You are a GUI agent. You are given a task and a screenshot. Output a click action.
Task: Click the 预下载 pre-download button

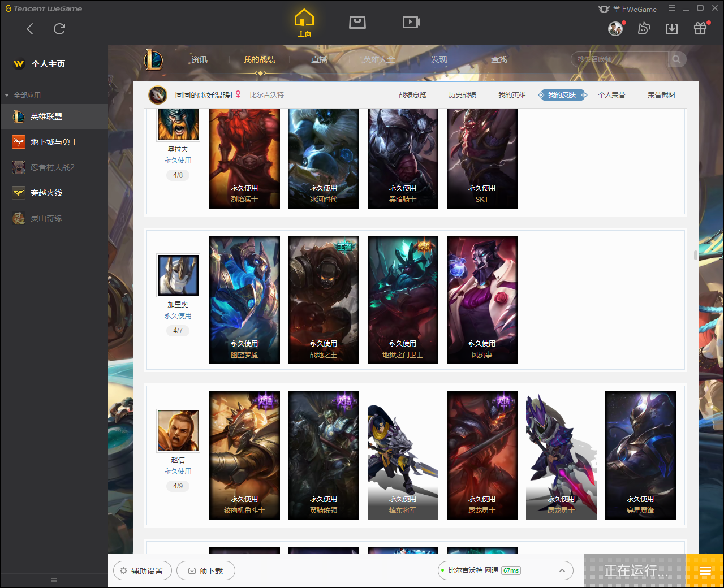point(206,570)
